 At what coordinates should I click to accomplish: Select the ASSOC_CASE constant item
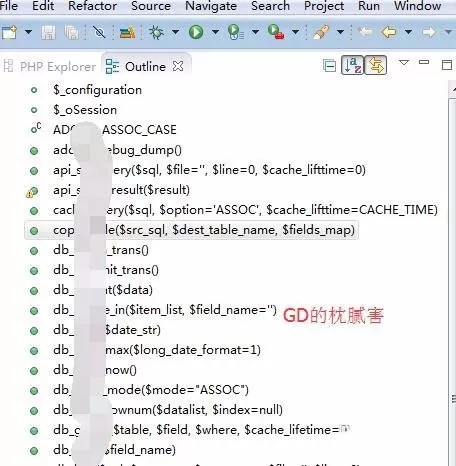115,130
